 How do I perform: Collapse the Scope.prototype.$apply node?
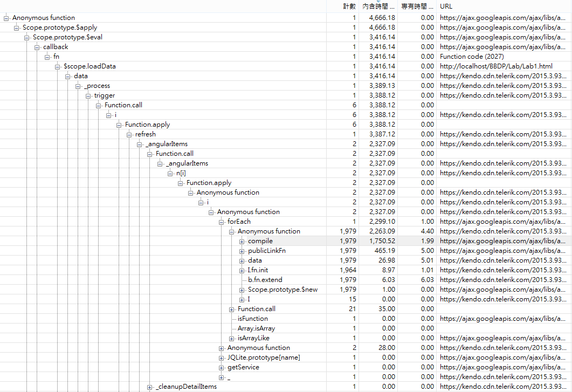(16, 27)
